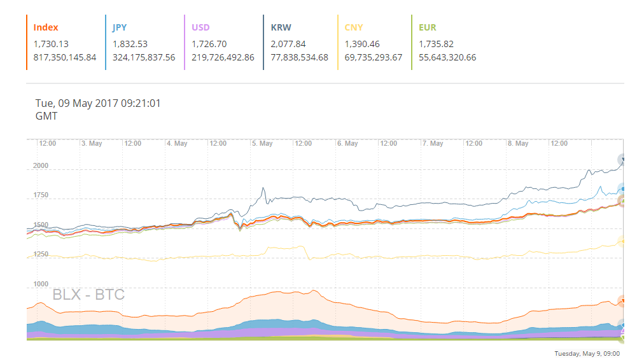Click the CNY volume 69,735,293.67
Image resolution: width=644 pixels, height=364 pixels.
(x=374, y=57)
